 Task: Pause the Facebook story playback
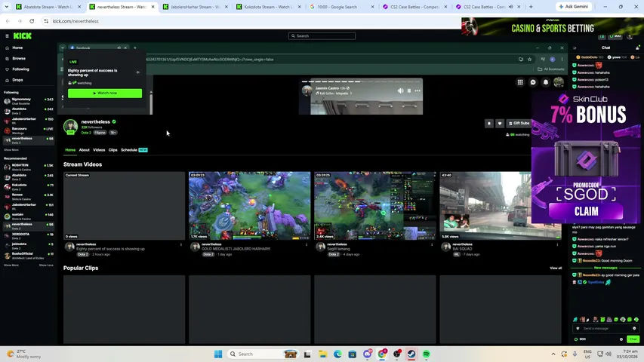pos(409,90)
